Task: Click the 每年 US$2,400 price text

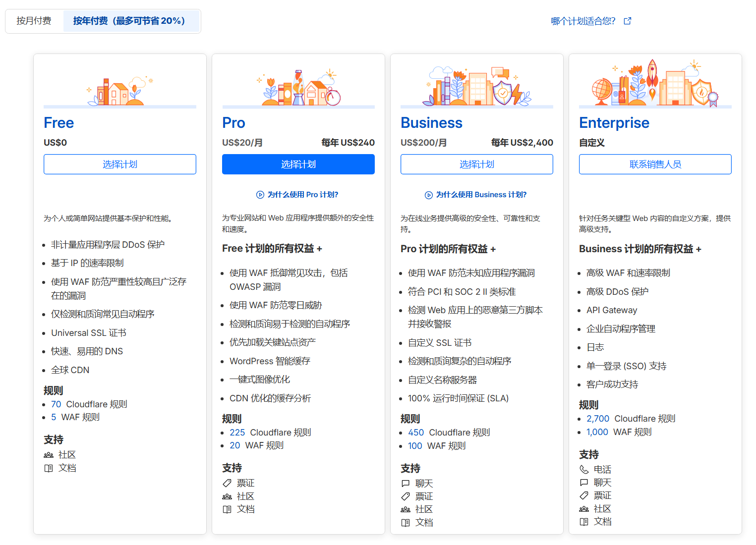Action: [x=522, y=143]
